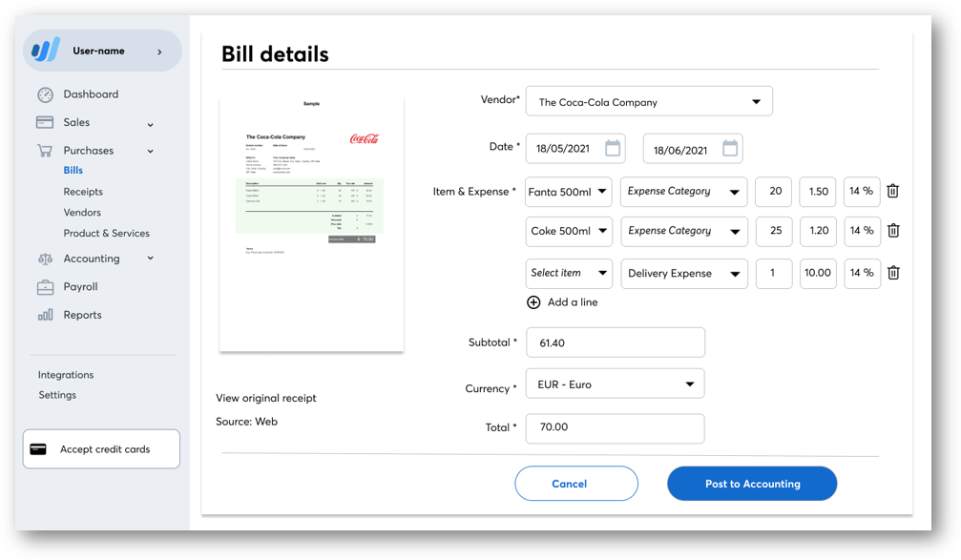Open calendar picker for 18/05/2021 date
Viewport: 961px width, 560px height.
[x=613, y=149]
